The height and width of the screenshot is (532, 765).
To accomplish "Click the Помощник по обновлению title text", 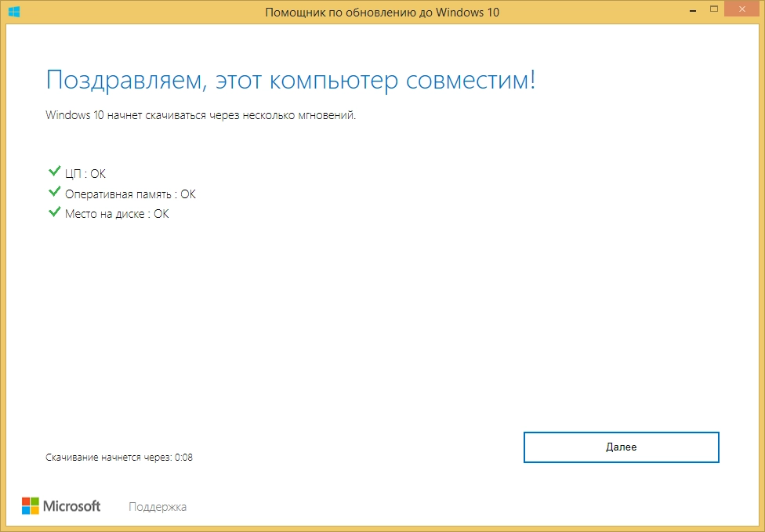I will click(382, 12).
